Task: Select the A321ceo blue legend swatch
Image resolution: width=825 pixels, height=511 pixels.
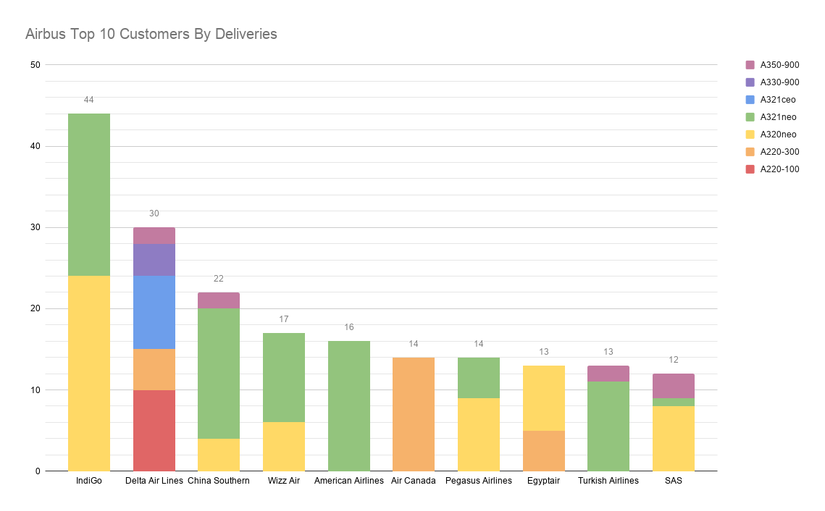Action: 750,99
